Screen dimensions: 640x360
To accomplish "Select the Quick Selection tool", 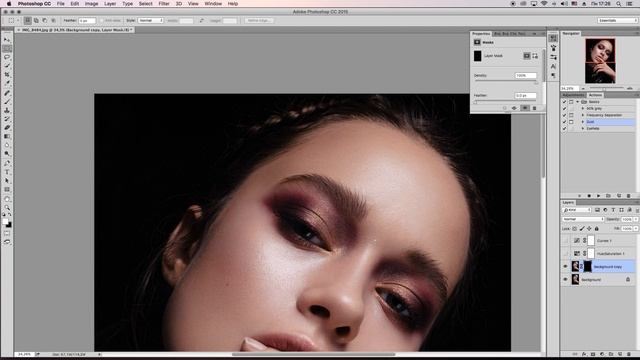I will tap(7, 66).
